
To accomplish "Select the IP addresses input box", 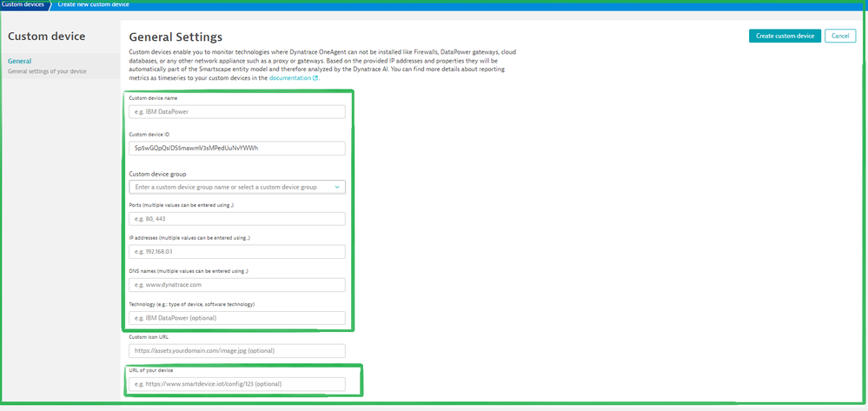I will coord(236,252).
